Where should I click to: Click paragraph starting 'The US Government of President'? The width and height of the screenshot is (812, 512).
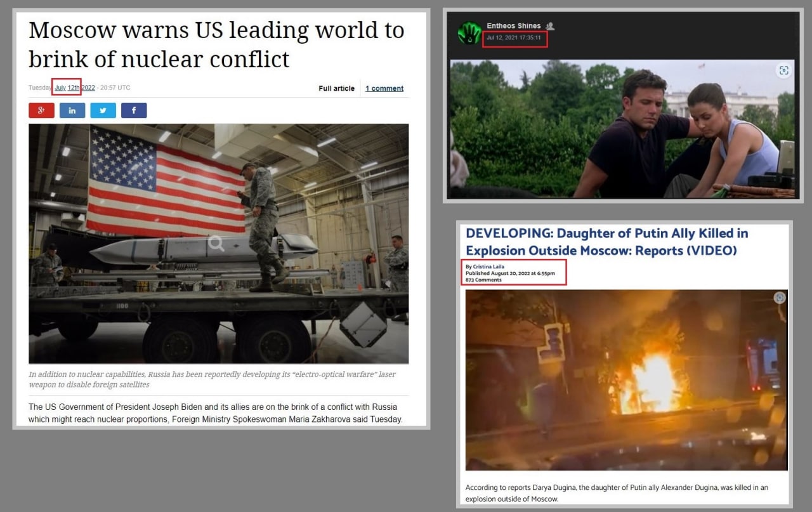[216, 413]
